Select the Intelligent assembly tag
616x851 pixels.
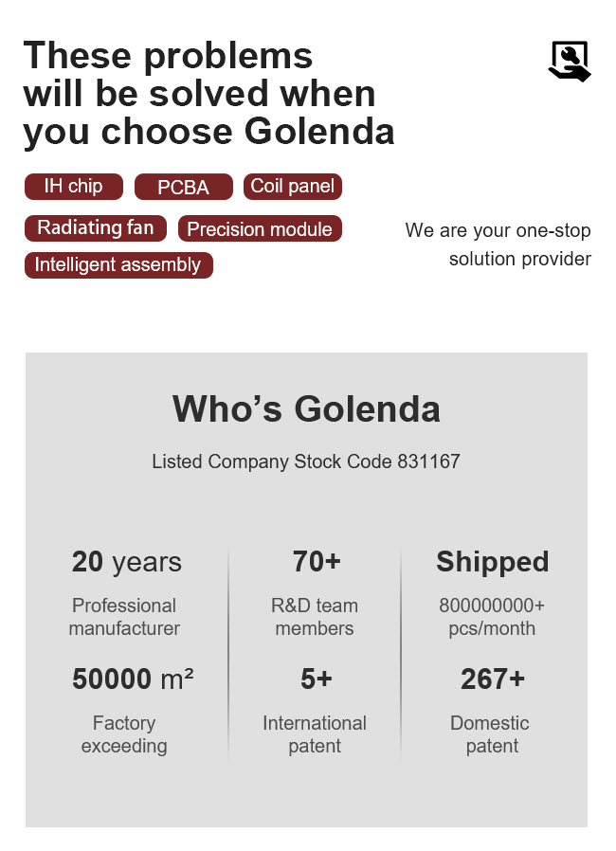(x=118, y=265)
